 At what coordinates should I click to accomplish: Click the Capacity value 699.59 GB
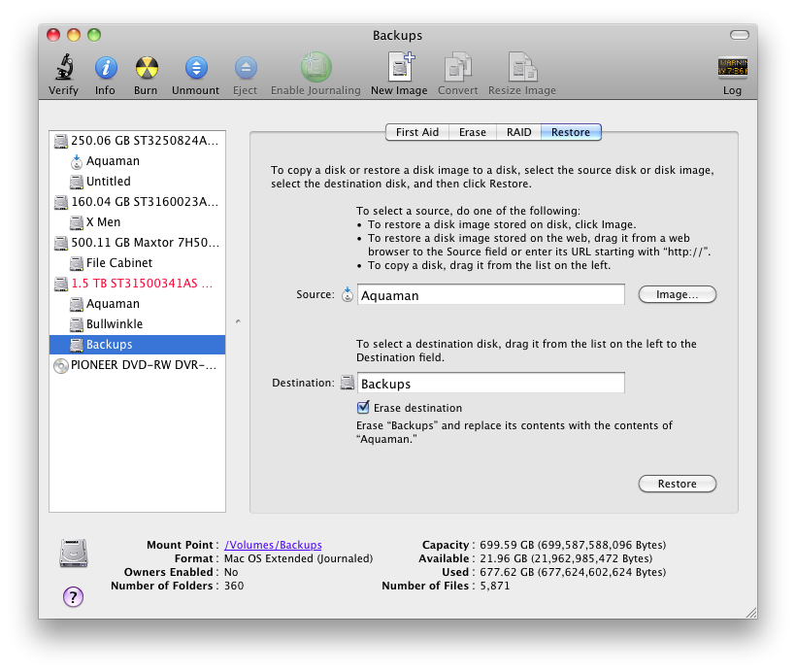[573, 545]
